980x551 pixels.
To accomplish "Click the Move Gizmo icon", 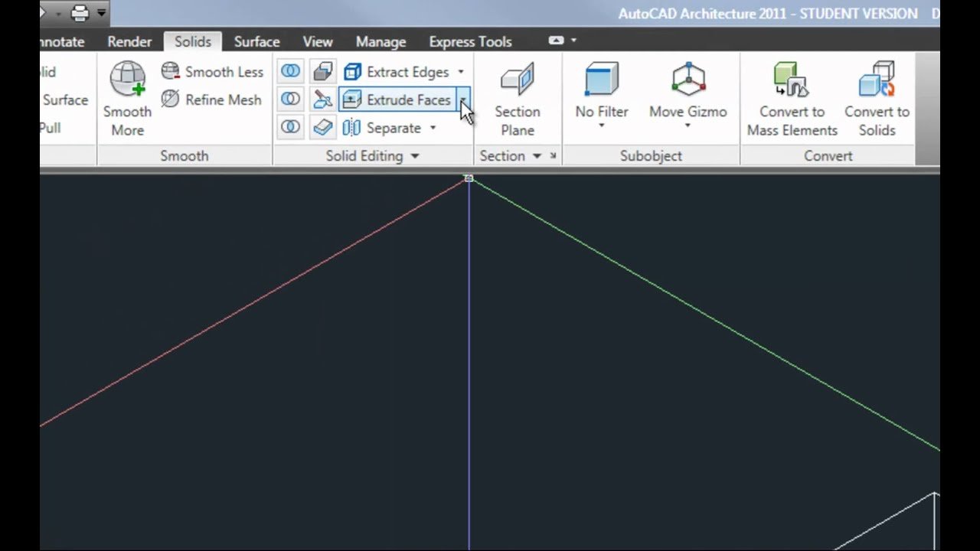I will 688,80.
